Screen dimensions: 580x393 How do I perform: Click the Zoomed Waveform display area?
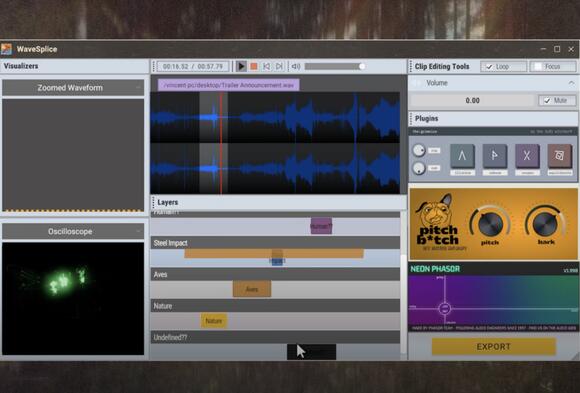tap(73, 155)
